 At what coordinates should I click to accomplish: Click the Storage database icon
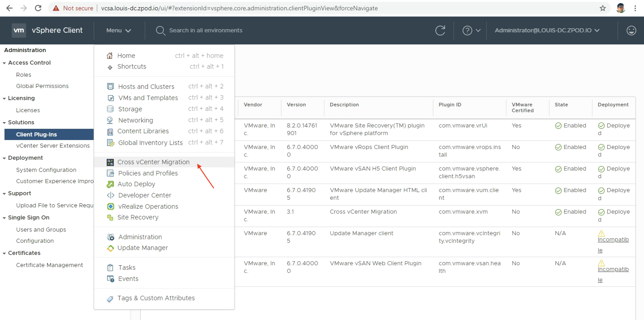(110, 109)
